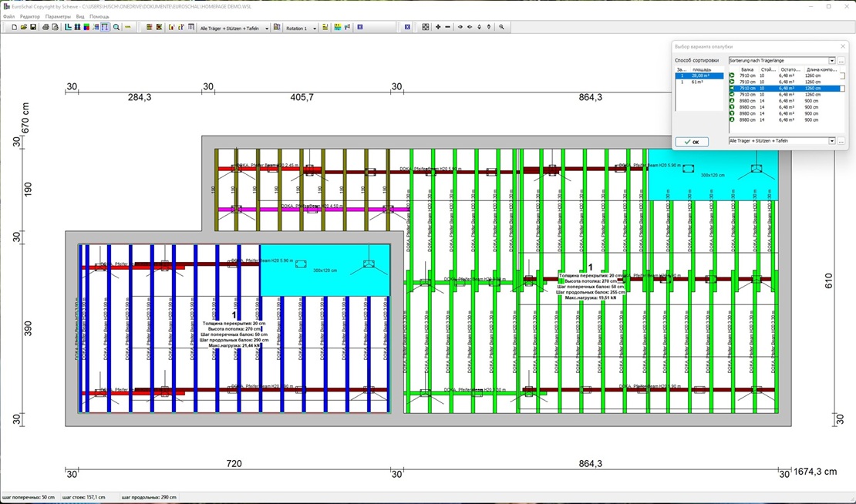Screen dimensions: 856x504
Task: Open a file with the folder icon
Action: 24,27
